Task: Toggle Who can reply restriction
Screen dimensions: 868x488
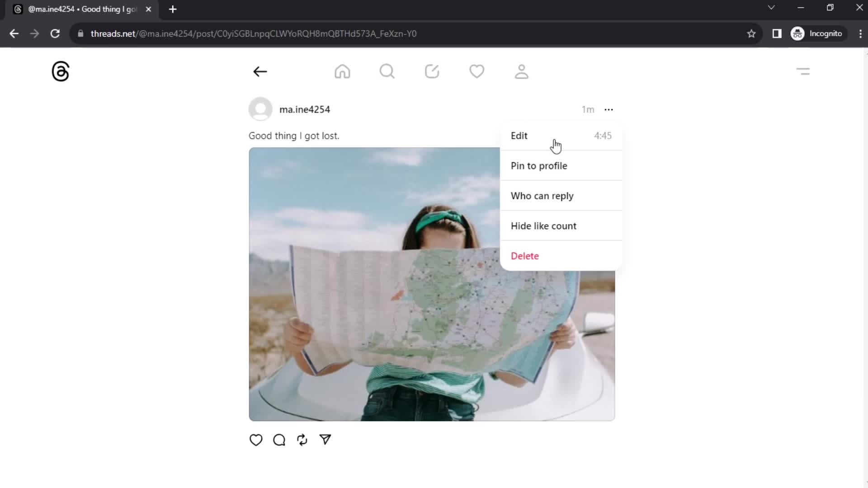Action: point(542,196)
